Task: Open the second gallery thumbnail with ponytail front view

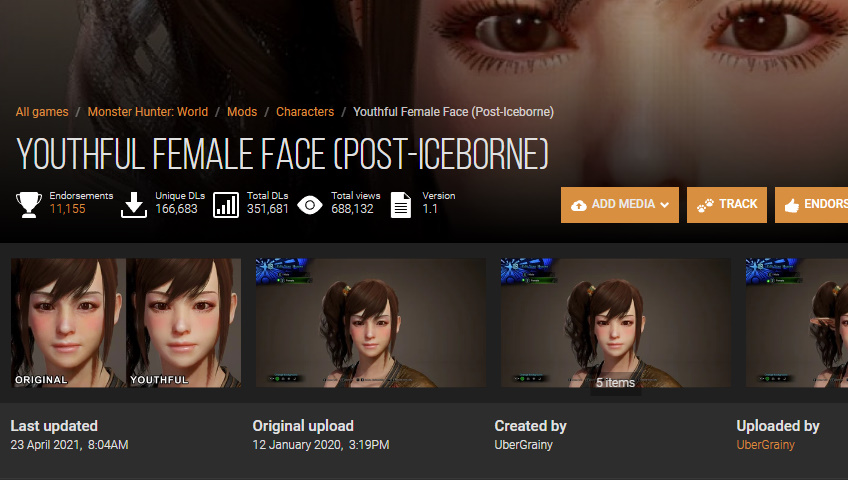Action: [370, 323]
